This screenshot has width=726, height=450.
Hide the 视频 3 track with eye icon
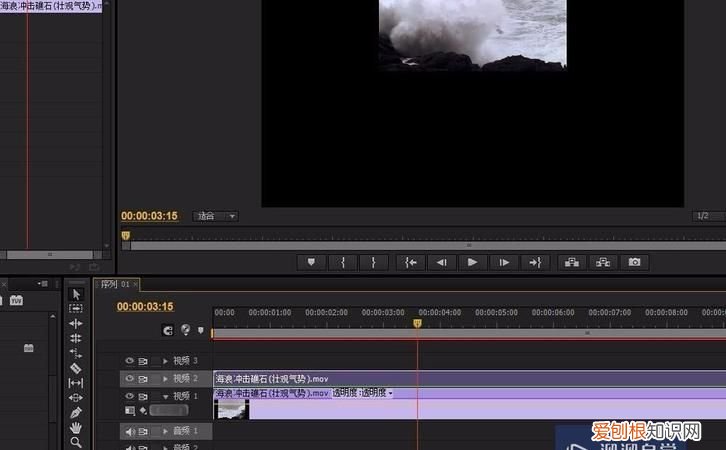129,361
